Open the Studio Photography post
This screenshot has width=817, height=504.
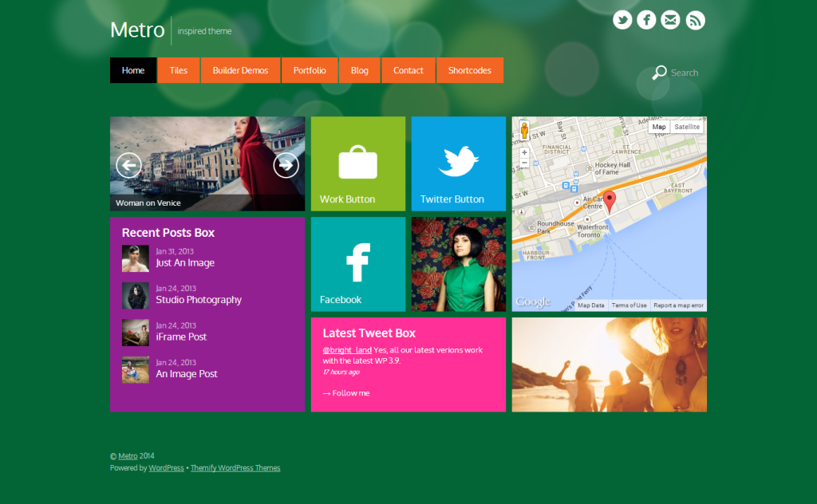coord(199,300)
